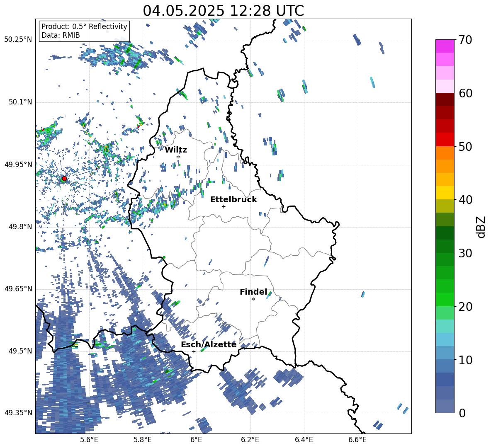Click the 'Ettelbruck' city label
This screenshot has height=448, width=491.
(233, 200)
